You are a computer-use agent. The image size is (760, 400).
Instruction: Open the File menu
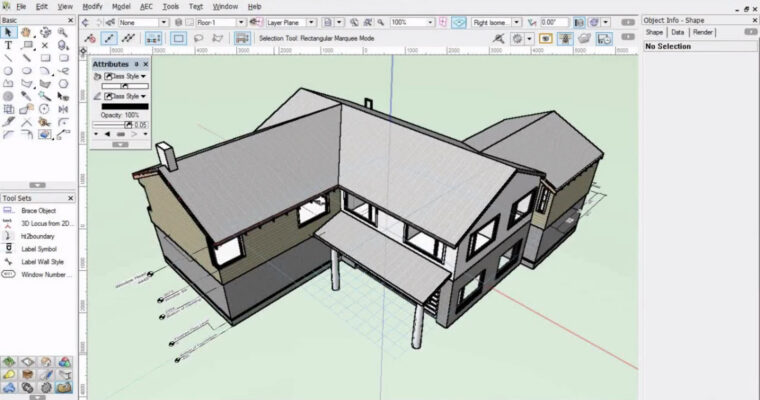point(21,7)
